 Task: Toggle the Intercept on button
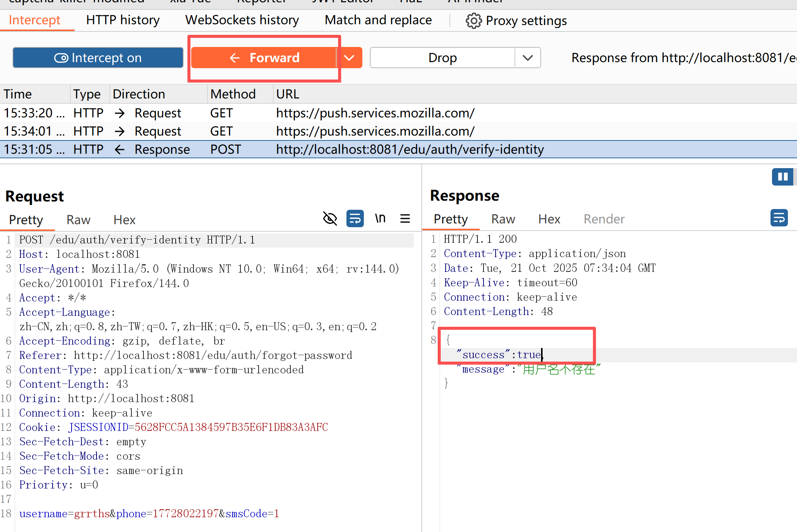98,58
